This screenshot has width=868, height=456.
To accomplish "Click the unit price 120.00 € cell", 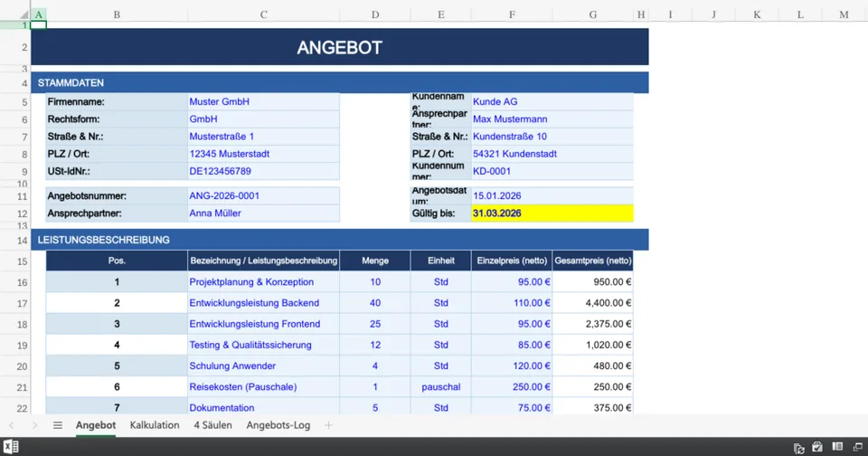I will pyautogui.click(x=512, y=366).
